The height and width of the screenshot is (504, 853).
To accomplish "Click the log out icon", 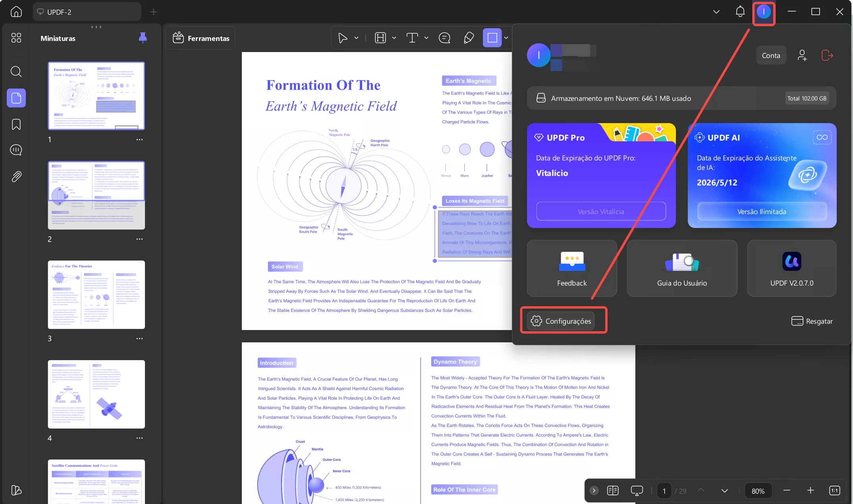I will [x=827, y=56].
